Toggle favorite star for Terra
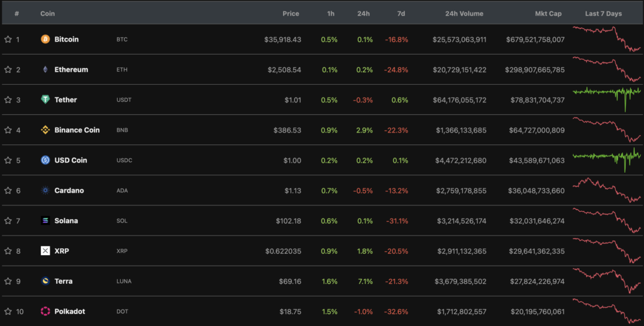 8,281
